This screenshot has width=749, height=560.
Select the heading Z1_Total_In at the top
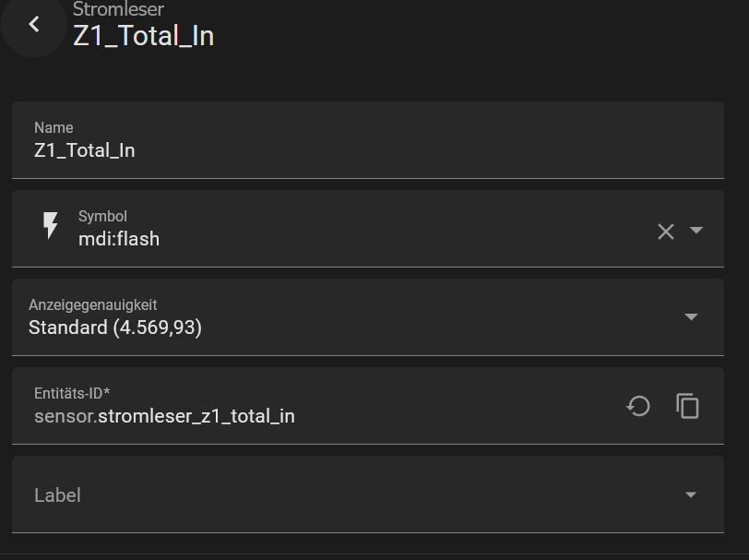(144, 36)
